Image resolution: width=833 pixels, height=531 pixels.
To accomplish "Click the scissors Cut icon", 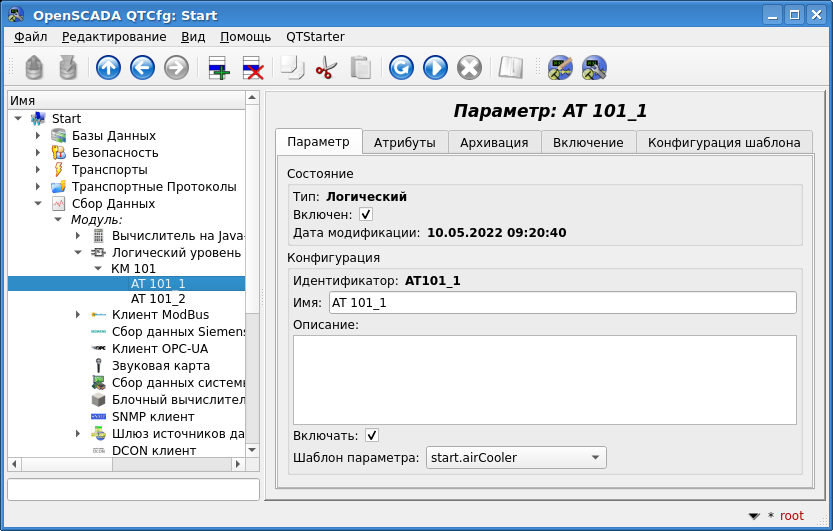I will pyautogui.click(x=326, y=68).
